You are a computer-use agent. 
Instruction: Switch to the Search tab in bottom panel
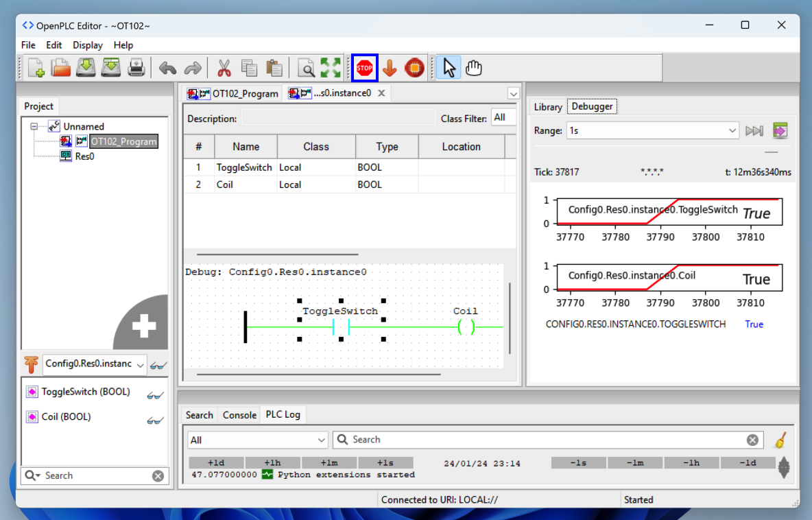[x=200, y=415]
